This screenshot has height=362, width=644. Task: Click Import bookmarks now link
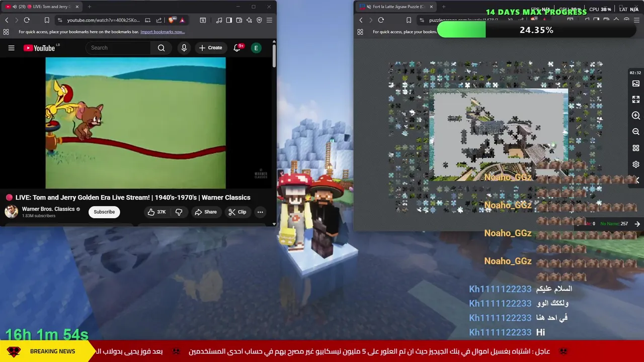[x=163, y=32]
